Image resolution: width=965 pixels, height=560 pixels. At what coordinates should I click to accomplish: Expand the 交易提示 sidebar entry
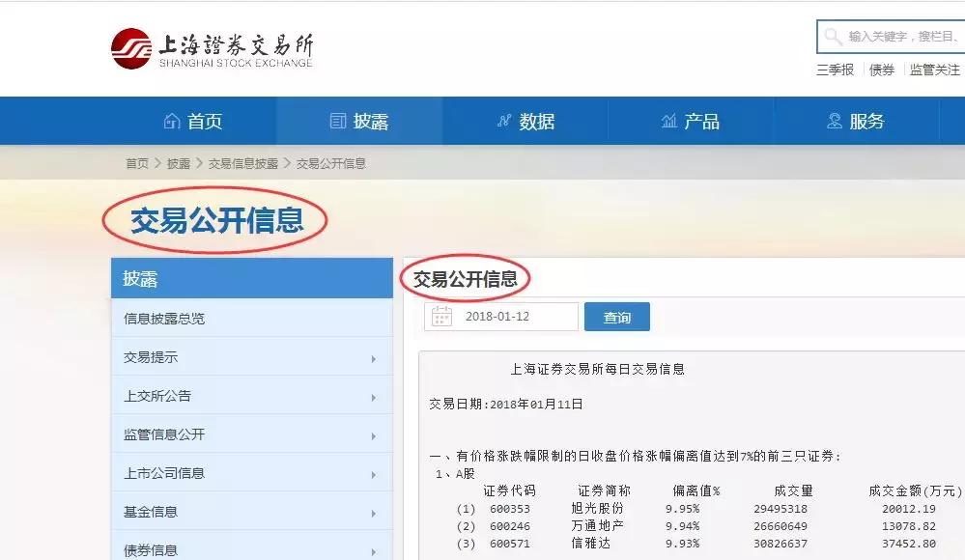tap(251, 356)
